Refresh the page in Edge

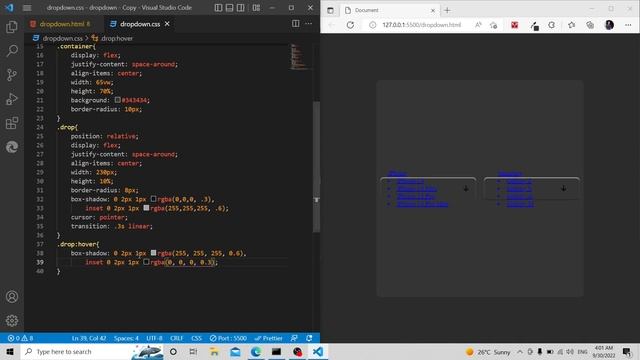click(350, 25)
